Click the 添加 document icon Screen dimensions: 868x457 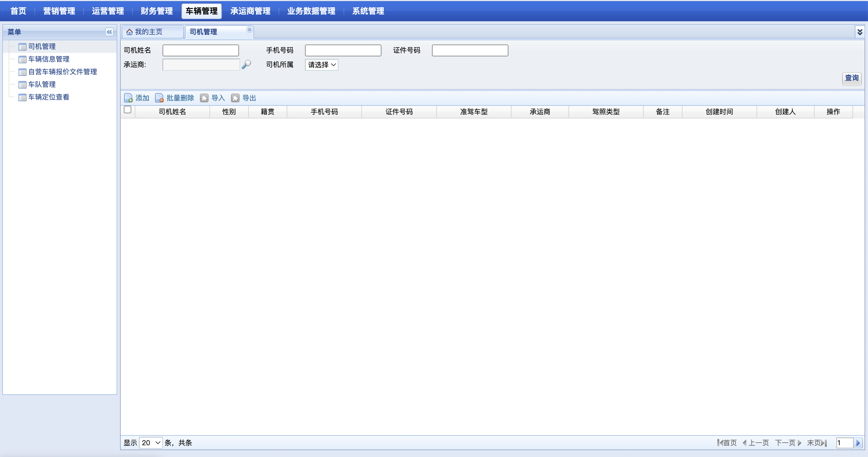pyautogui.click(x=128, y=98)
